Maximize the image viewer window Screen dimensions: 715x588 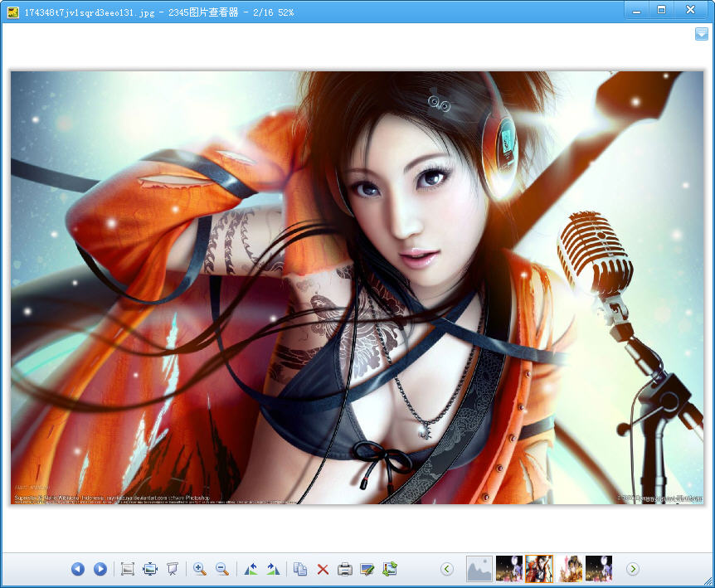661,10
